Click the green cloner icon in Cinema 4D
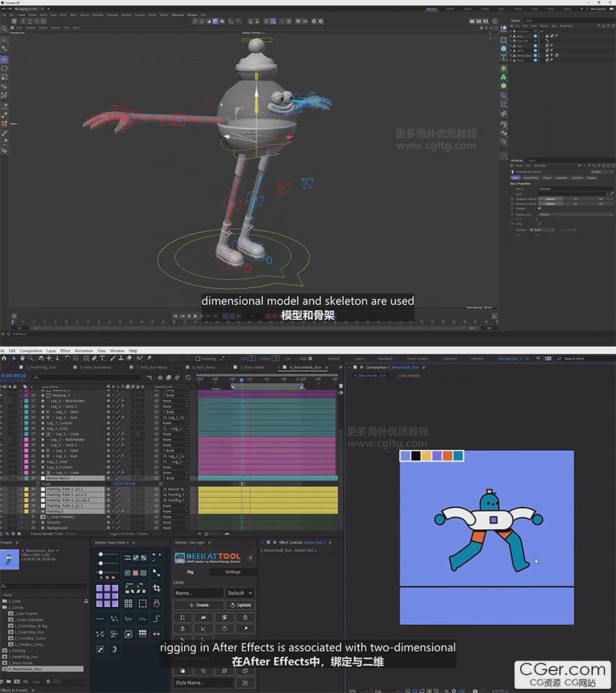This screenshot has width=616, height=693. 503,77
